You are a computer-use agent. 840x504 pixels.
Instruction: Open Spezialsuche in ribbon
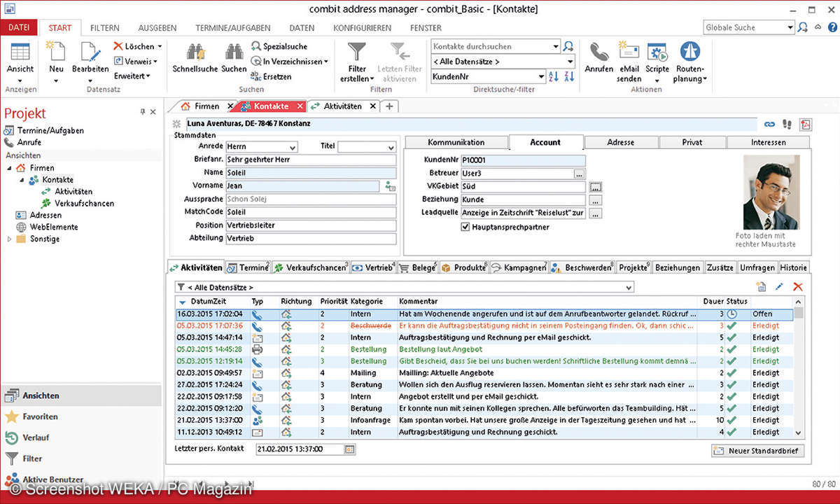tap(279, 46)
